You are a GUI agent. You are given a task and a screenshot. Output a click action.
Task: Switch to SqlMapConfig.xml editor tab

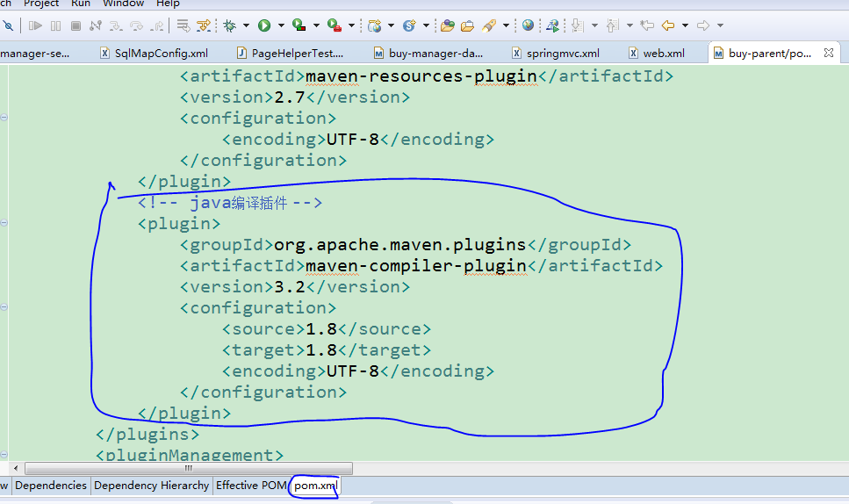click(155, 53)
